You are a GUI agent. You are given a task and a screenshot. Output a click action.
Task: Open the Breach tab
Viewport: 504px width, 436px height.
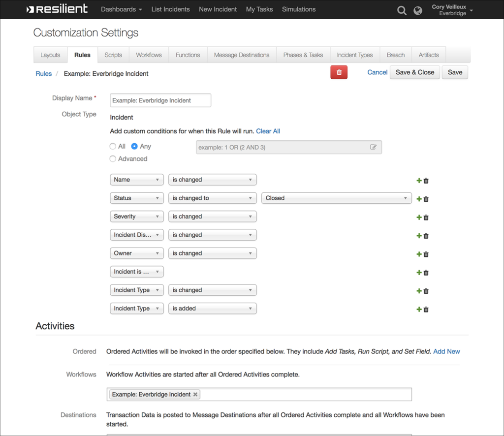[396, 55]
